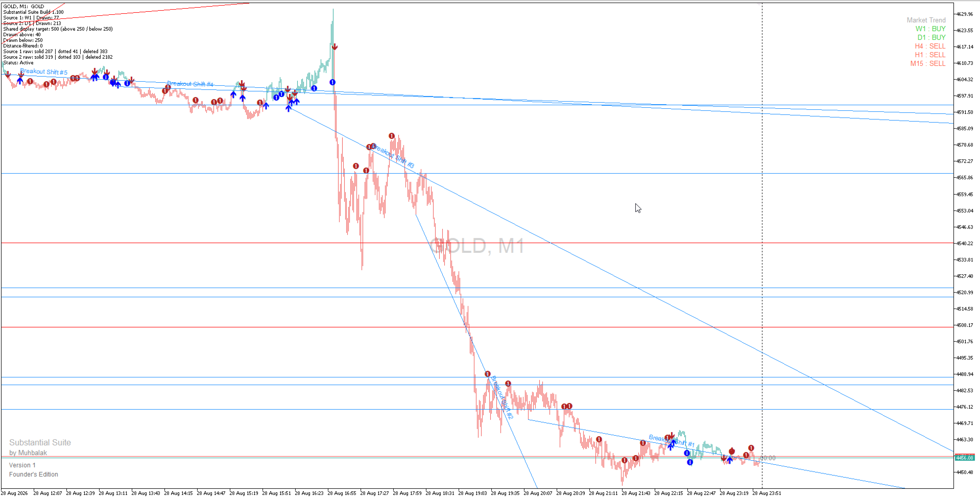The image size is (980, 498).
Task: Click the Breakout Shift #1 label
Action: coord(672,440)
